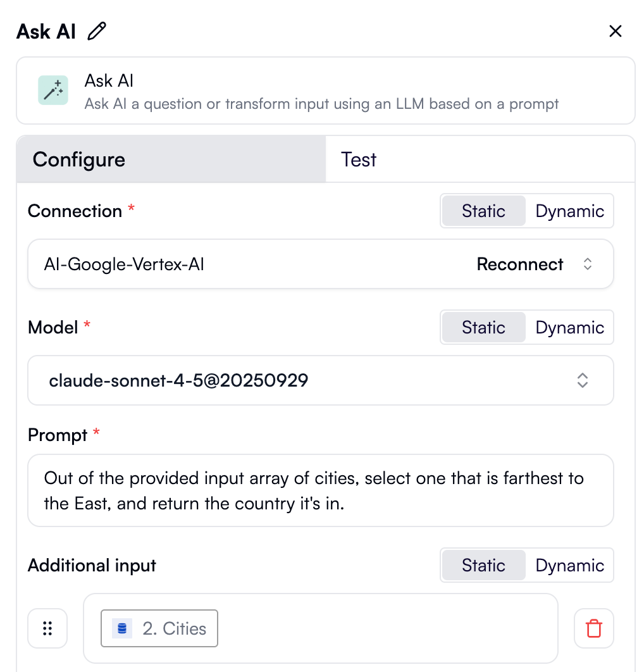This screenshot has width=644, height=672.
Task: Switch Additional input to Dynamic mode
Action: click(569, 565)
